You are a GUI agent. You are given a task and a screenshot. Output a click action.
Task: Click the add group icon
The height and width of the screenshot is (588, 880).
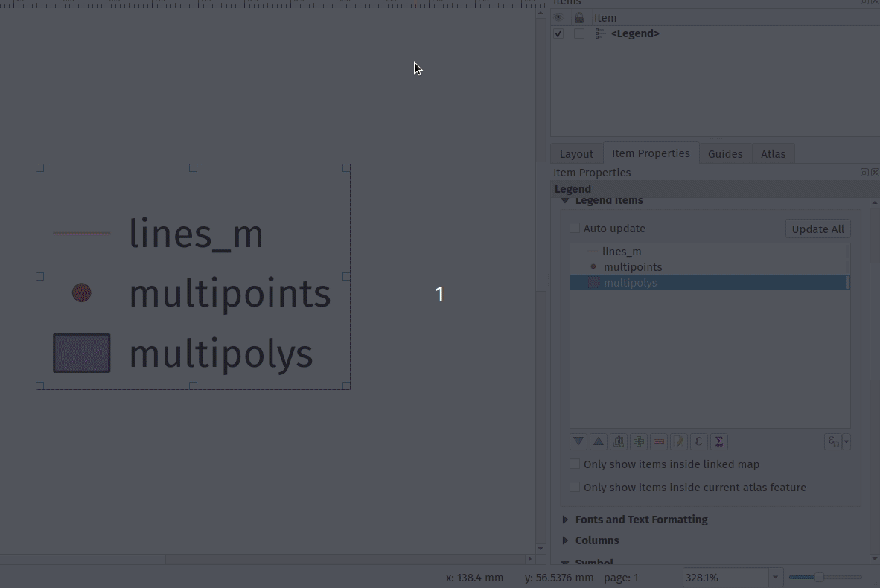coord(619,441)
